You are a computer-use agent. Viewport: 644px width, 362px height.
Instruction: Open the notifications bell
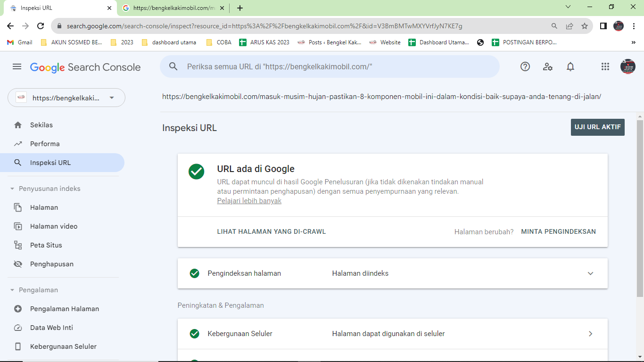[x=570, y=66]
